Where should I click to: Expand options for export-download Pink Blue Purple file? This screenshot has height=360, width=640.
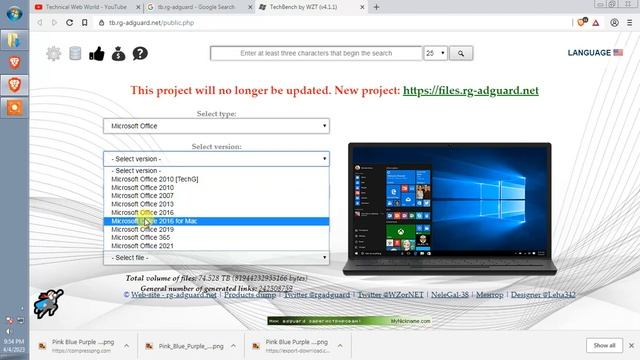point(340,346)
